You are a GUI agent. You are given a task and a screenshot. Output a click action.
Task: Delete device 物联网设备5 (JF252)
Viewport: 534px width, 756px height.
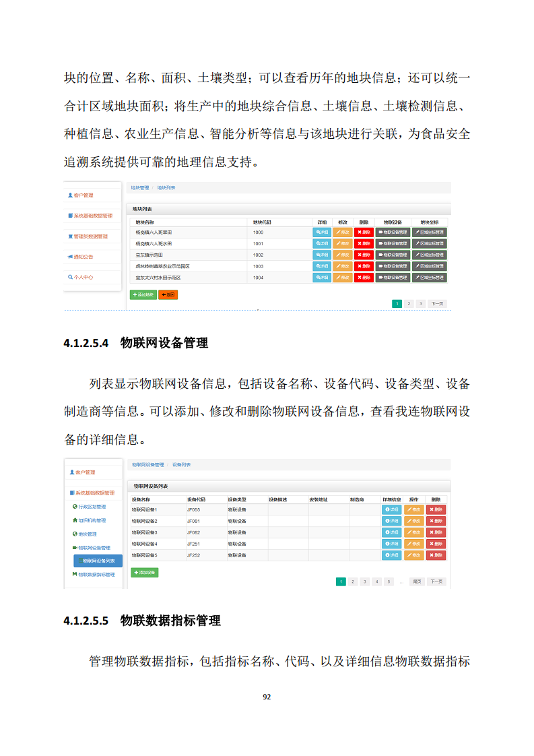point(436,555)
